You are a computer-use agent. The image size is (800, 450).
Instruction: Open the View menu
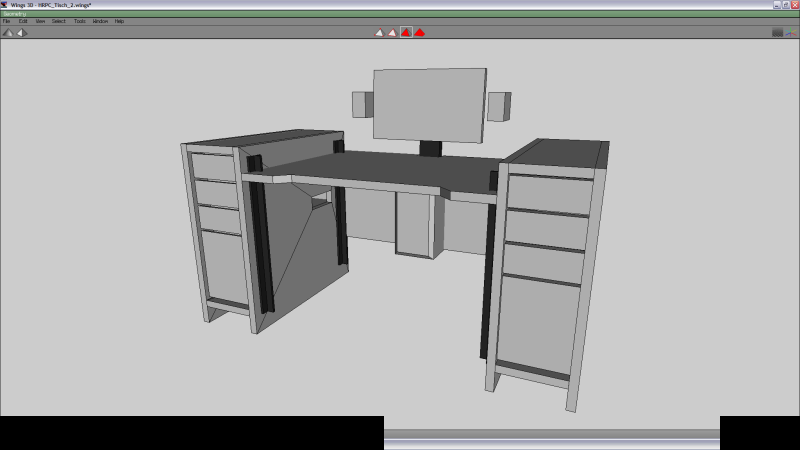(40, 21)
